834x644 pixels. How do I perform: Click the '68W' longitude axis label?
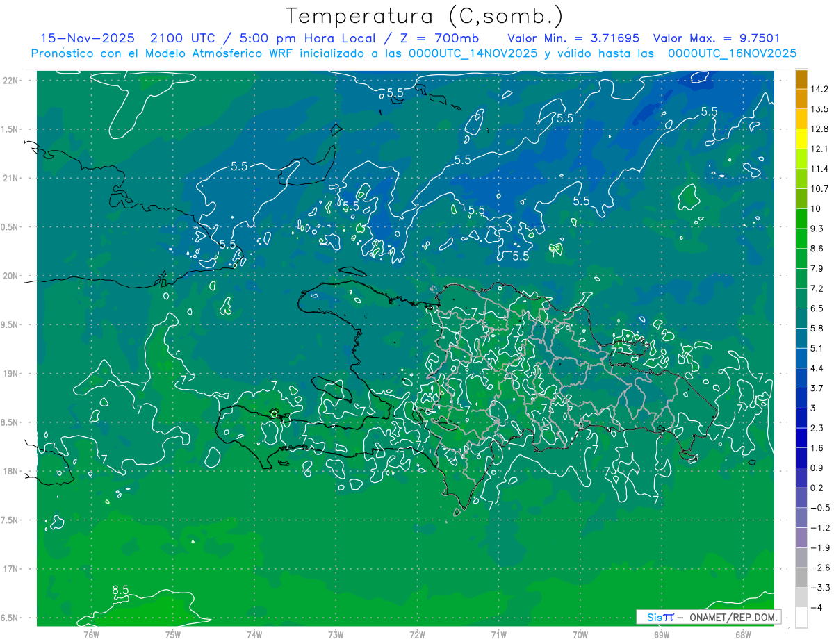[x=743, y=635]
